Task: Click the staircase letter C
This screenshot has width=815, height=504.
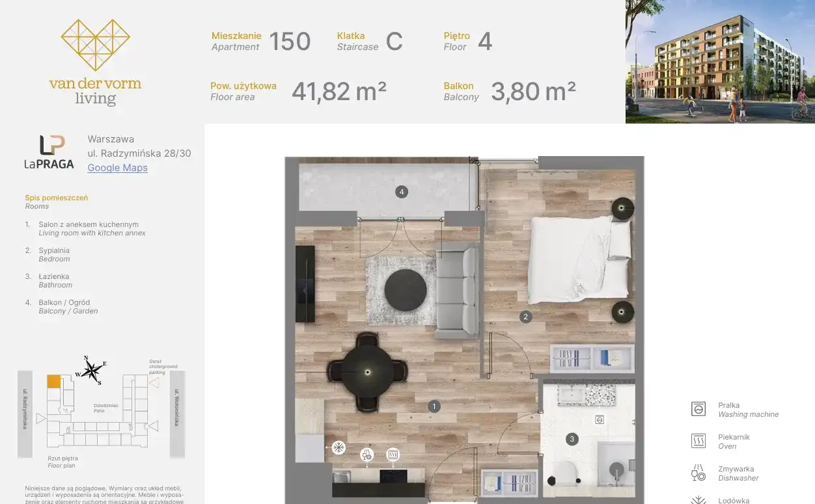Action: 394,42
